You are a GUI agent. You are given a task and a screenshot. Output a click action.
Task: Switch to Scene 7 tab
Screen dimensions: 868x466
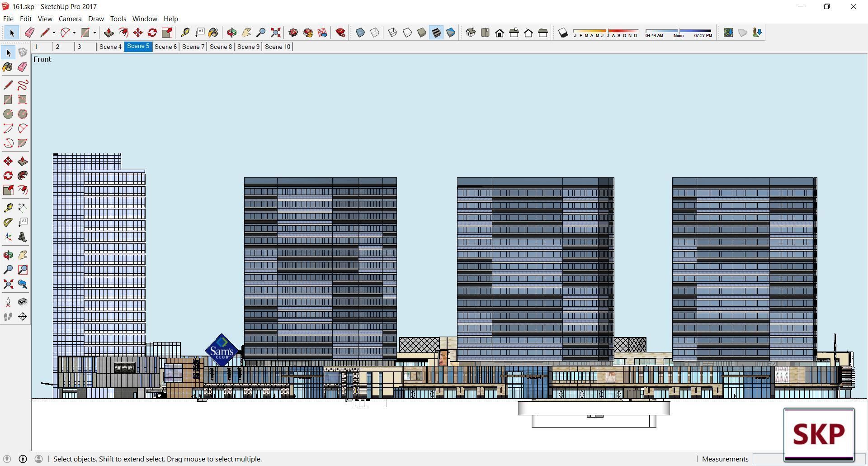click(x=193, y=47)
